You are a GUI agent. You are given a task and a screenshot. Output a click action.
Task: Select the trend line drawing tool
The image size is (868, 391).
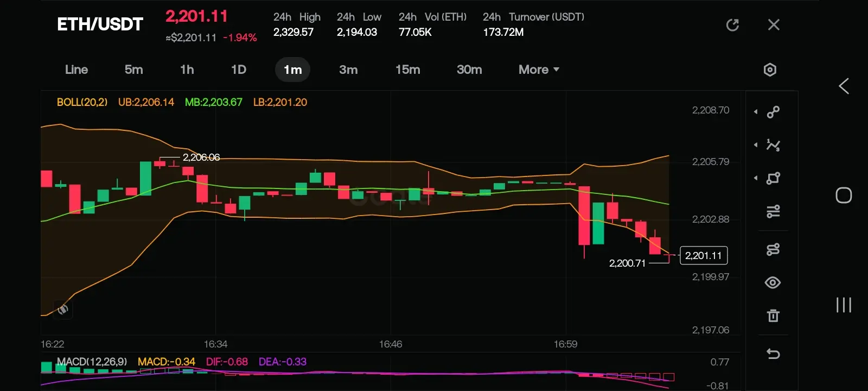tap(773, 112)
